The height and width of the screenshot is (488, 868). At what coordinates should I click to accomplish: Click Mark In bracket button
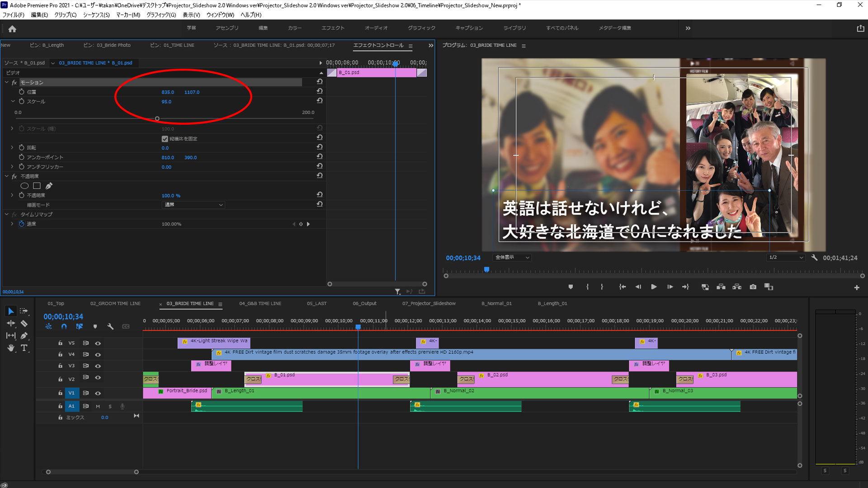point(587,287)
